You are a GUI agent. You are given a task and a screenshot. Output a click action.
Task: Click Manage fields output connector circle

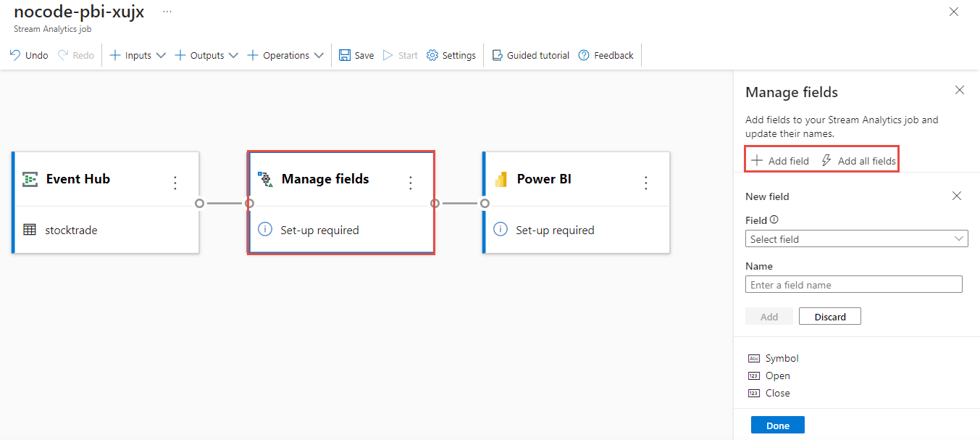pyautogui.click(x=435, y=203)
